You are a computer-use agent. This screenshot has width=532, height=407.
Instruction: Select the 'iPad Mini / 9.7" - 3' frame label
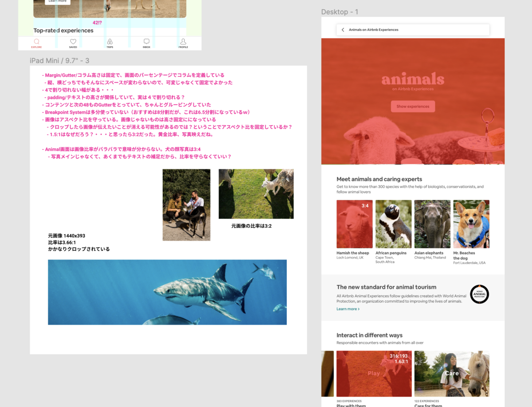59,60
